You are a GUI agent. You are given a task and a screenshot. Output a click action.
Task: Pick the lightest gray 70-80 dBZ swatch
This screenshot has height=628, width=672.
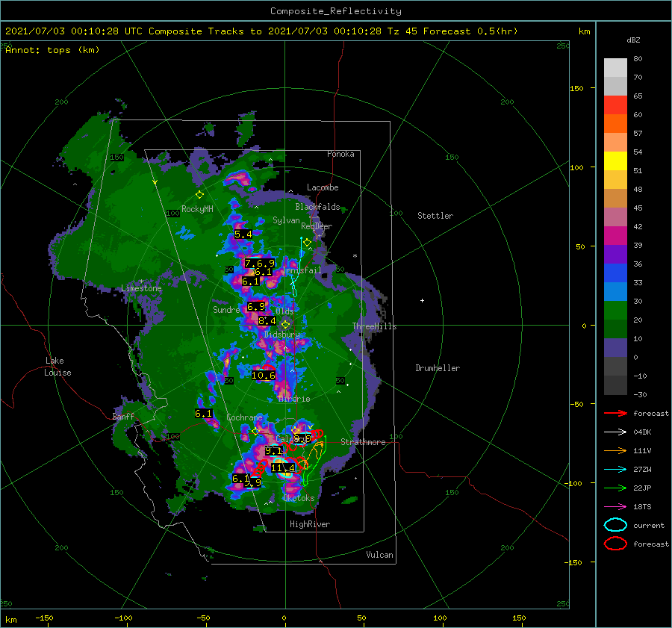click(615, 68)
